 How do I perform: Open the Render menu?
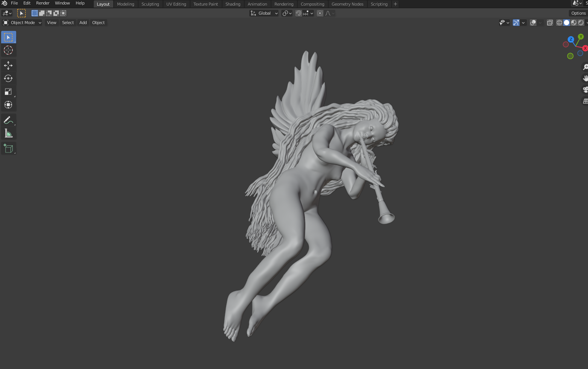pos(43,3)
